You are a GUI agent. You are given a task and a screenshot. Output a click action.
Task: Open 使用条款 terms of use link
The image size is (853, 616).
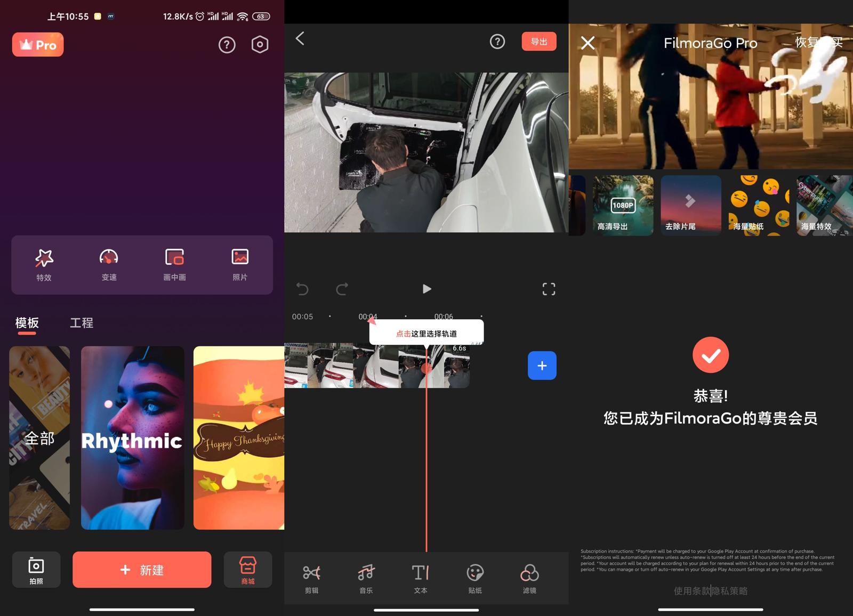(x=691, y=590)
